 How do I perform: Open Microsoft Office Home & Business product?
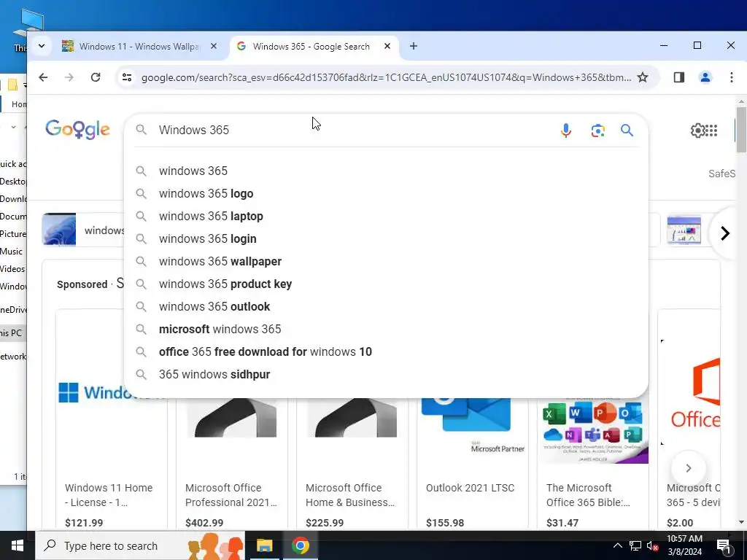pos(350,495)
